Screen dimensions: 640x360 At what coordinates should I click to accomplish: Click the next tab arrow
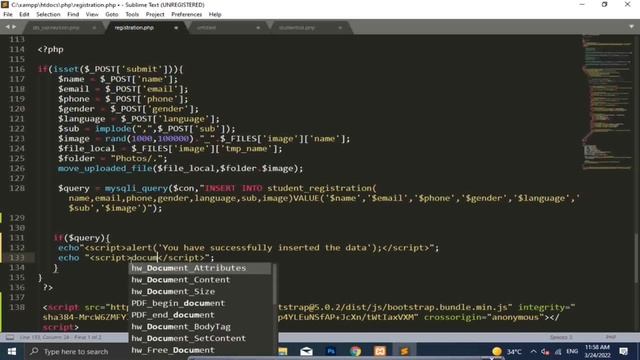14,27
